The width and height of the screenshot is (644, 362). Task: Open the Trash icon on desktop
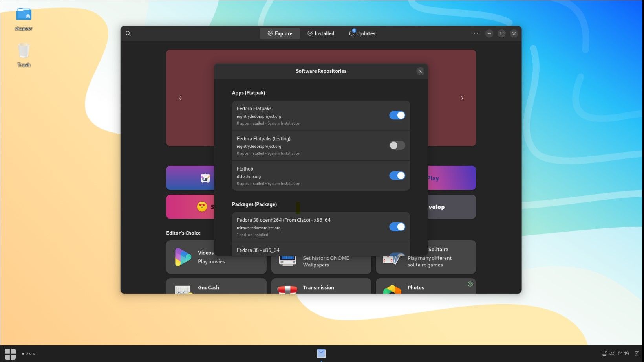tap(24, 51)
